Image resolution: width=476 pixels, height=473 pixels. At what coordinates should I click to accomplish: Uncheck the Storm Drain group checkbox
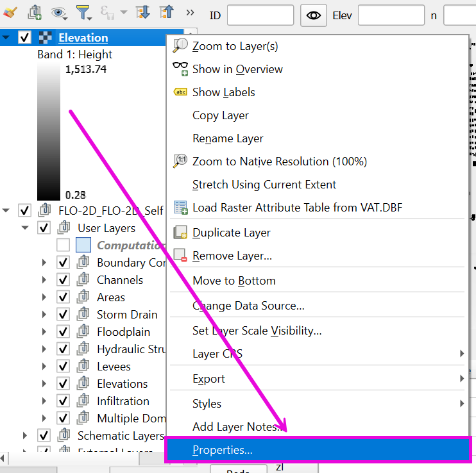[63, 315]
